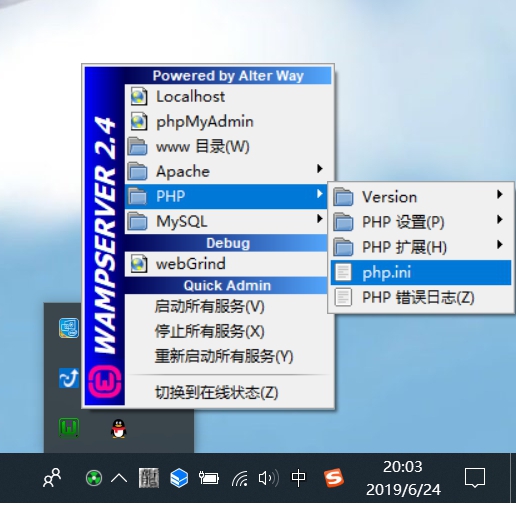Click the globe icon beside webGrind
This screenshot has width=516, height=505.
[x=139, y=264]
